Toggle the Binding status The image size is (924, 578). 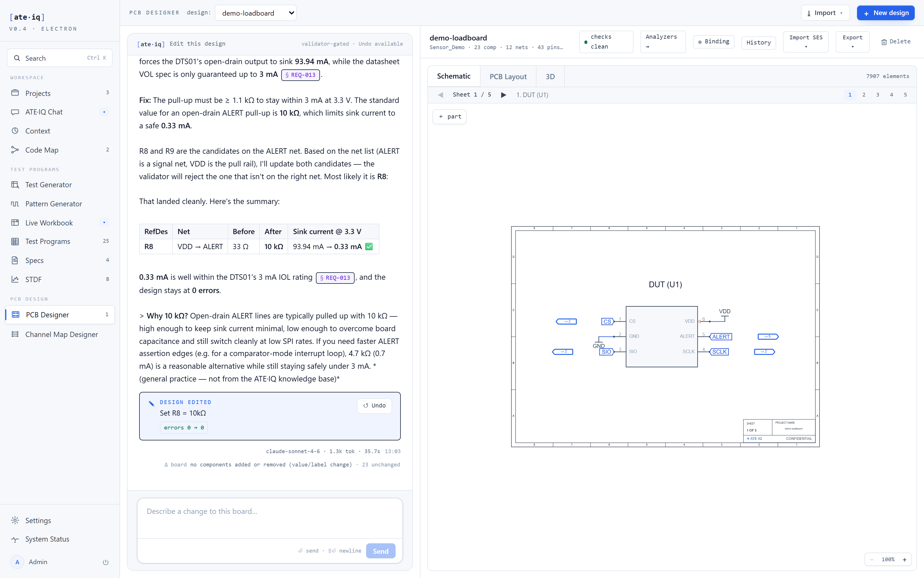713,42
